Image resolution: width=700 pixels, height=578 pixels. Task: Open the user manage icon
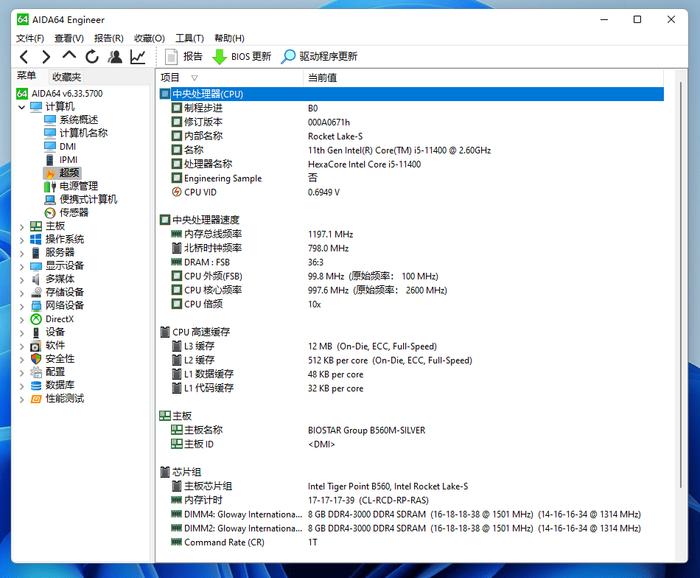[x=115, y=57]
